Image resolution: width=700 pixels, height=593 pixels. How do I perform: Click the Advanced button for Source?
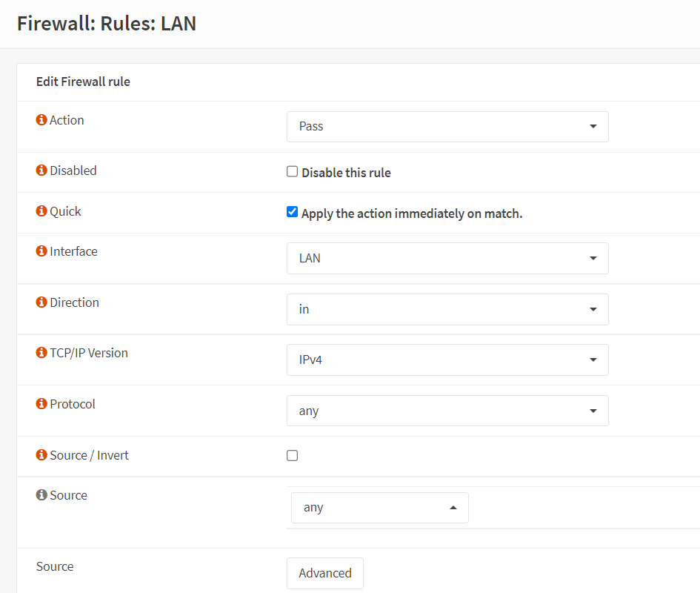tap(325, 573)
